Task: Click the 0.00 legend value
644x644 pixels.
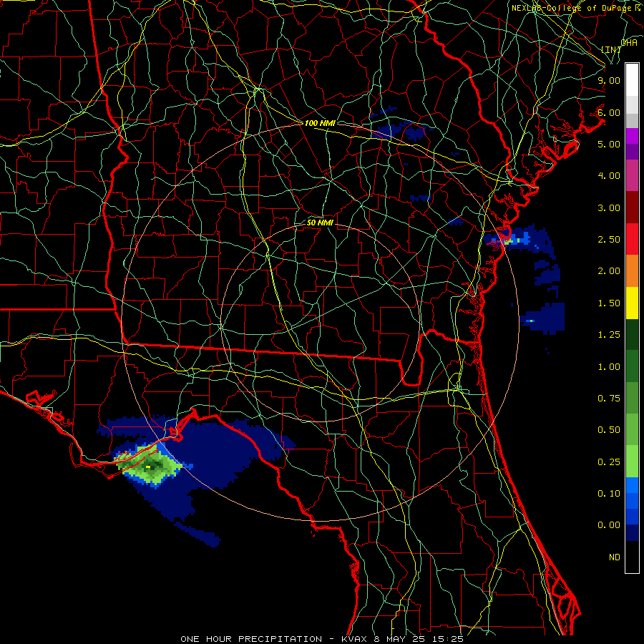Action: 609,525
